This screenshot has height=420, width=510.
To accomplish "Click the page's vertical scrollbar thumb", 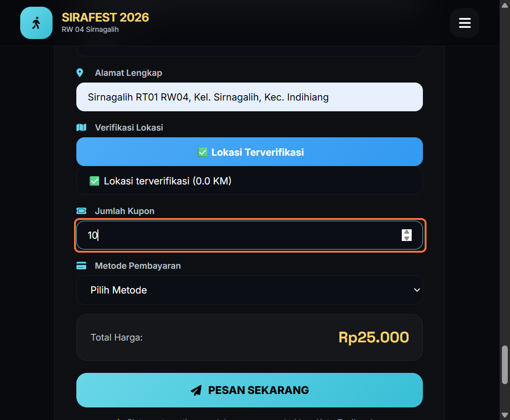I will point(505,365).
